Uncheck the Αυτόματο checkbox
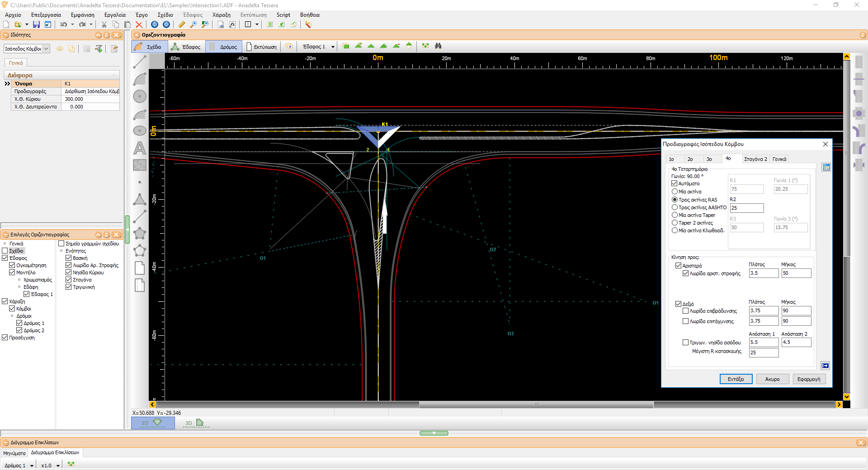 coord(675,183)
